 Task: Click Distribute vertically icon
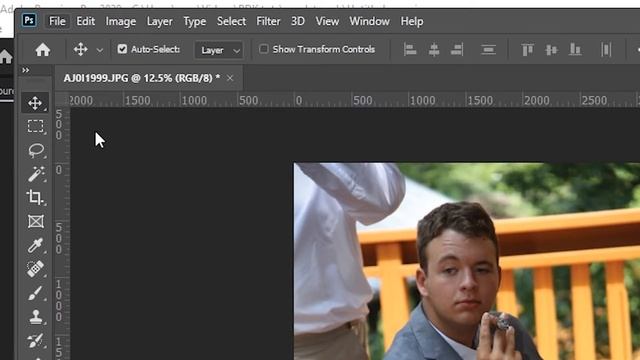point(488,49)
